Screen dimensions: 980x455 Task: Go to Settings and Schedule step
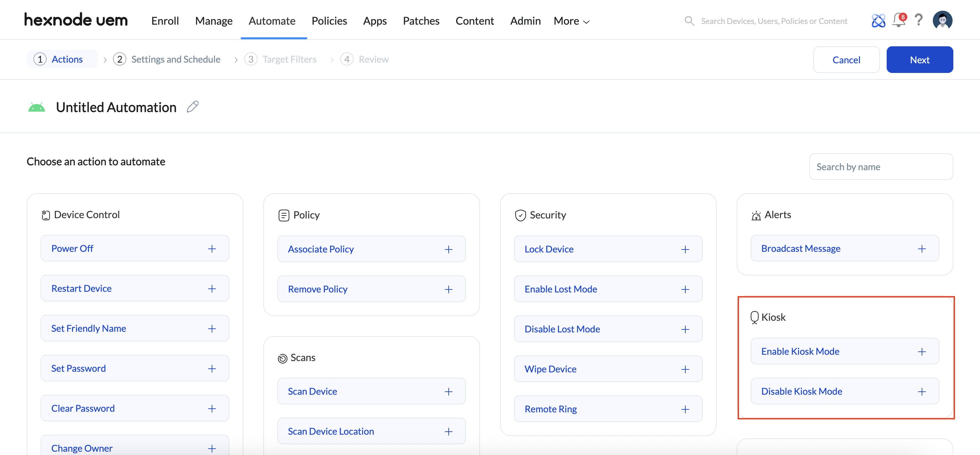point(175,59)
